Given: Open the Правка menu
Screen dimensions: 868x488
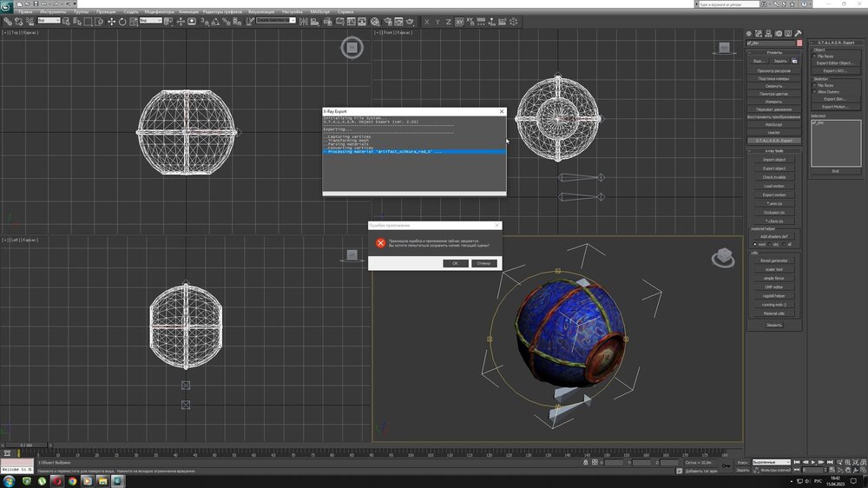Looking at the screenshot, I should [25, 11].
